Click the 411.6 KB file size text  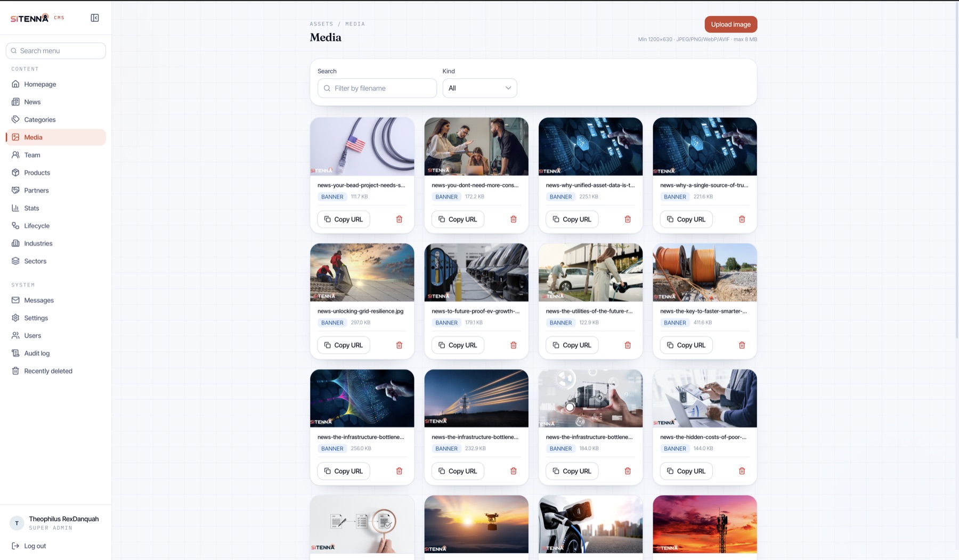tap(703, 323)
